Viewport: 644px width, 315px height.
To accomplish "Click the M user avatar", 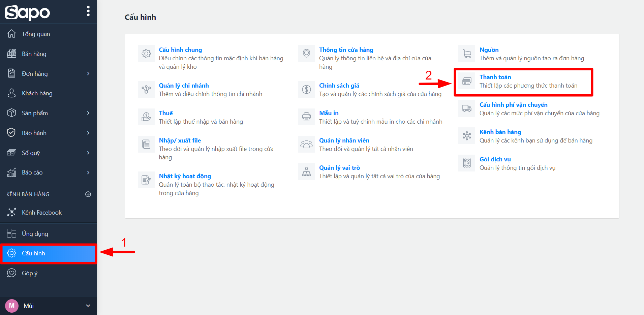I will click(12, 306).
